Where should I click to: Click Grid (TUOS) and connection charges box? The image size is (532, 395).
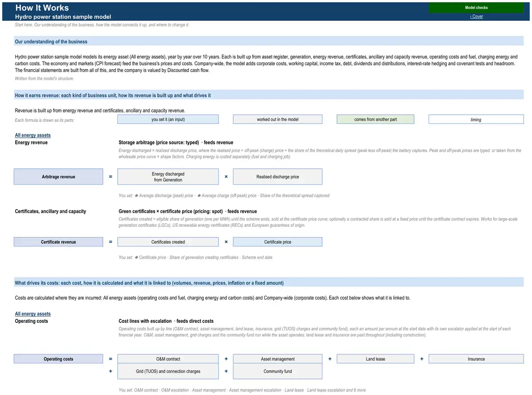pos(168,372)
